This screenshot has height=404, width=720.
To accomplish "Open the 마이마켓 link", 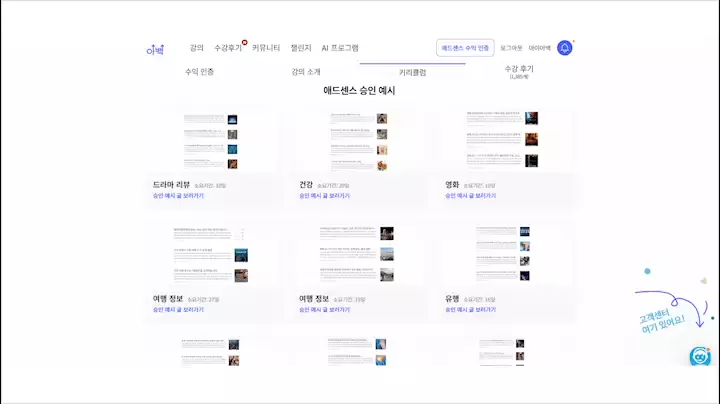I will (x=539, y=48).
